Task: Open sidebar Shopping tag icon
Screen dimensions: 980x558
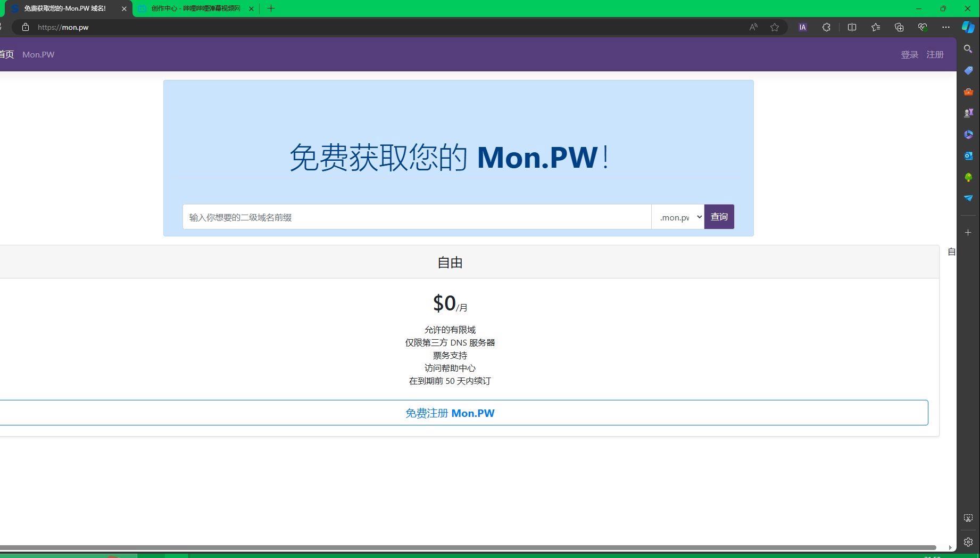Action: tap(968, 70)
